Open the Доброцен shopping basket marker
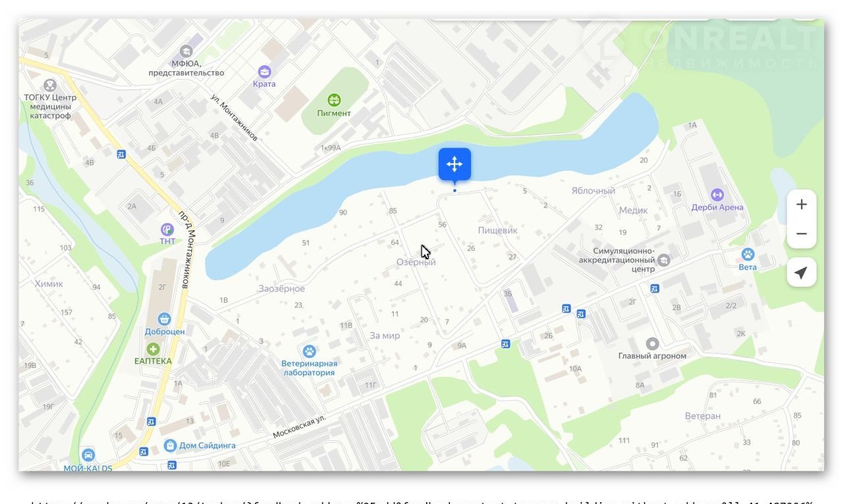The height and width of the screenshot is (504, 843). click(164, 319)
